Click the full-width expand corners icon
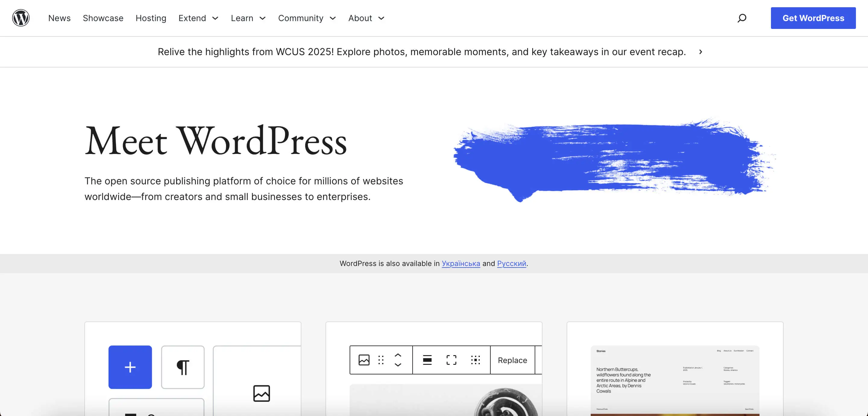Viewport: 868px width, 416px height. [x=451, y=360]
